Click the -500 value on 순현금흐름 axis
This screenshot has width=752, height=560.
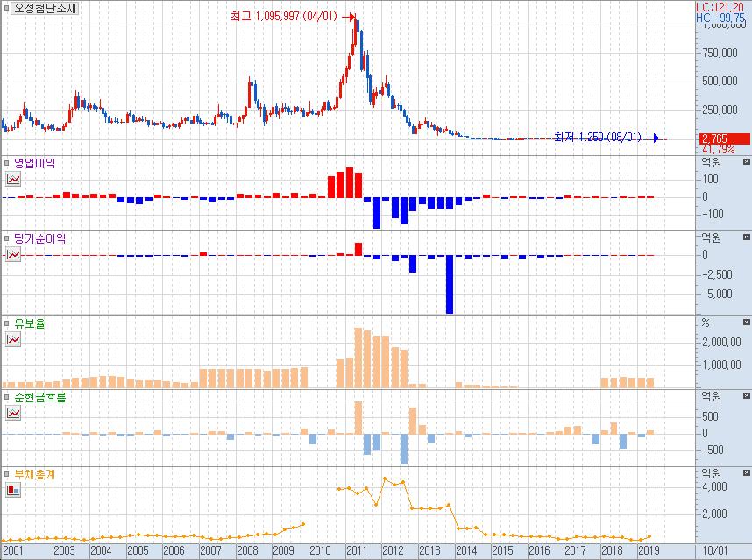click(713, 450)
